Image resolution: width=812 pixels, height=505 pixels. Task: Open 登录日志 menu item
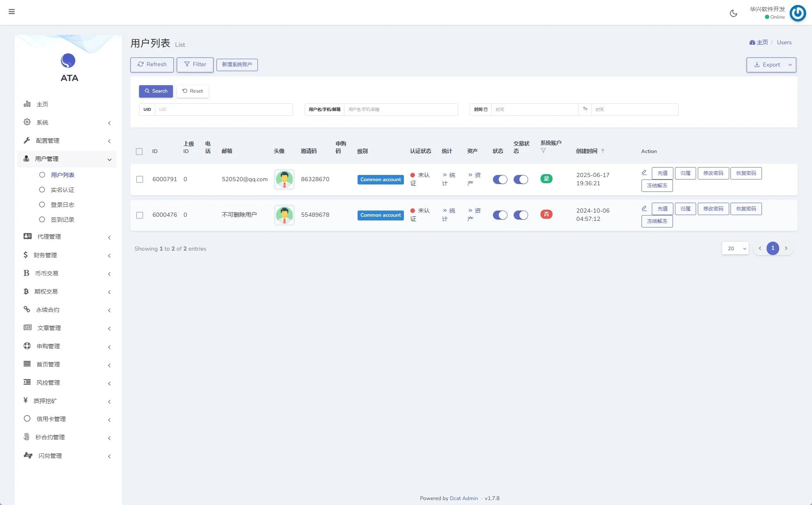click(62, 205)
